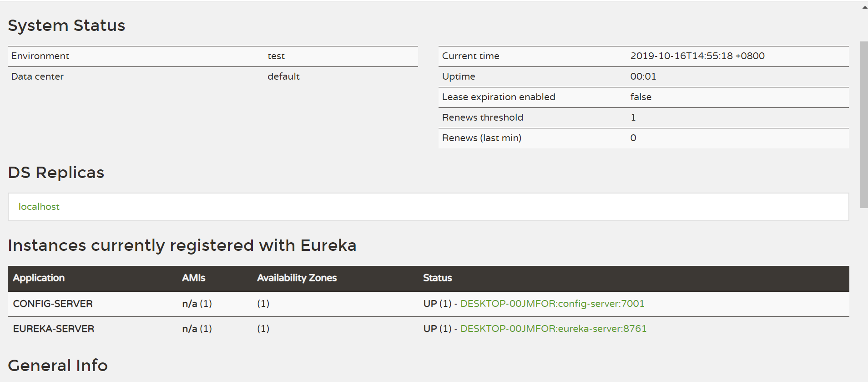Select the EUREKA-SERVER application name
This screenshot has width=868, height=382.
tap(54, 329)
